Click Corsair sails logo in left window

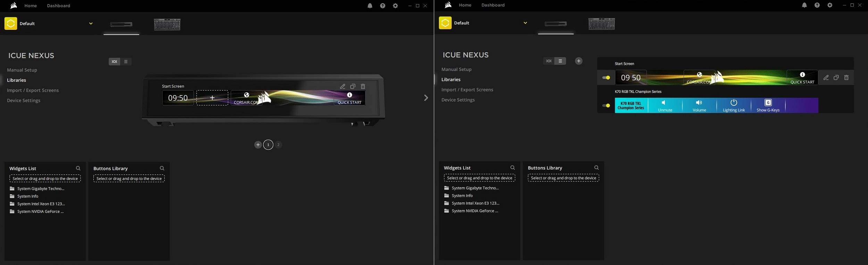click(x=14, y=6)
